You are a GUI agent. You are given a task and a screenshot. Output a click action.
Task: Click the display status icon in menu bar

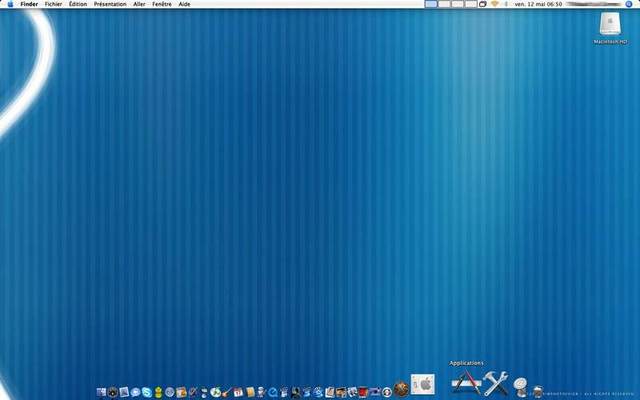point(483,4)
